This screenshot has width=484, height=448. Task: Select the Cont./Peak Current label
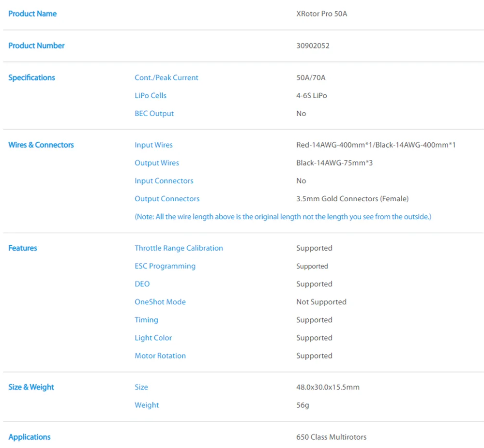(x=166, y=77)
